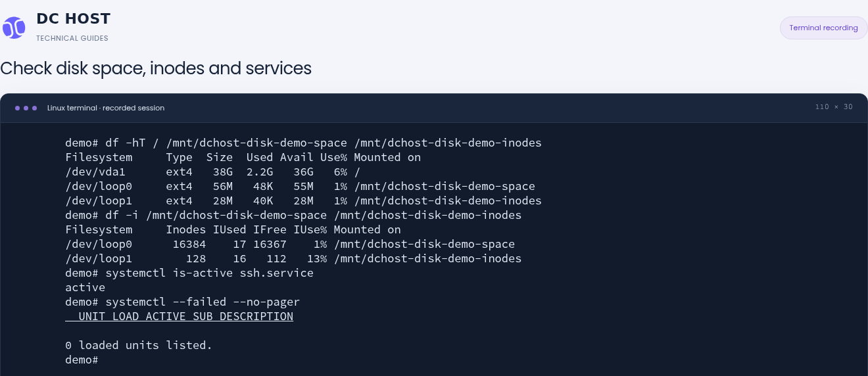Click the 'systemctl --failed --no-pager' command
The image size is (868, 376).
(x=183, y=302)
